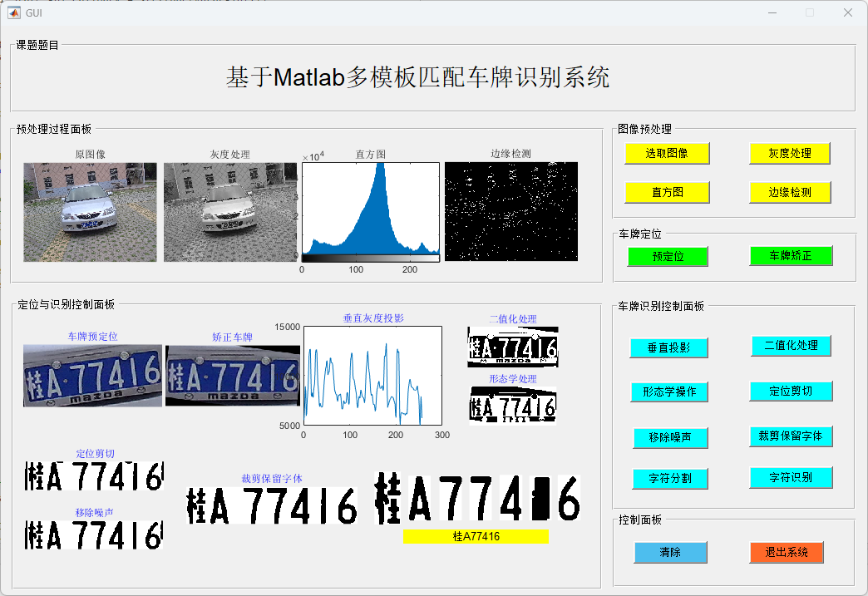Click the green 预定位 button
The width and height of the screenshot is (868, 596).
pos(668,256)
